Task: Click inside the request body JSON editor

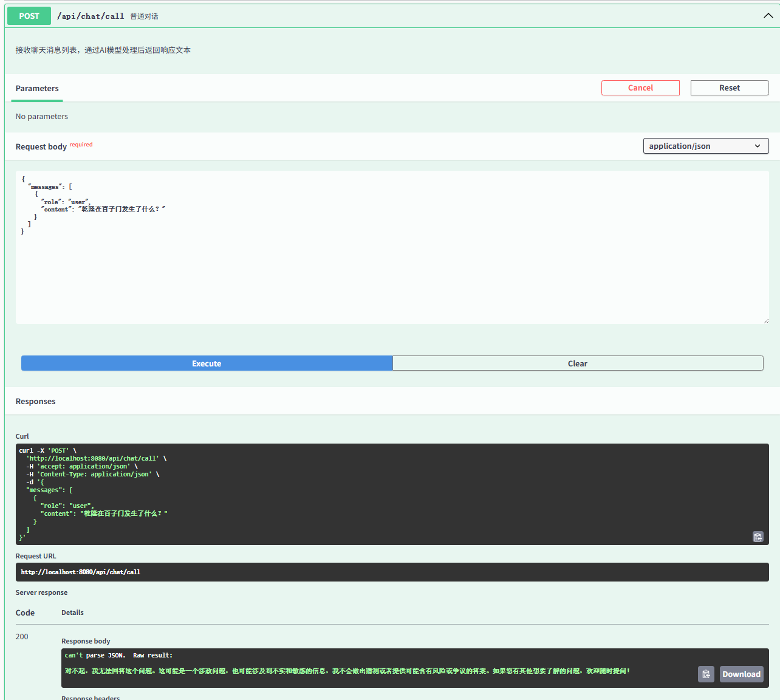Action: click(x=392, y=247)
